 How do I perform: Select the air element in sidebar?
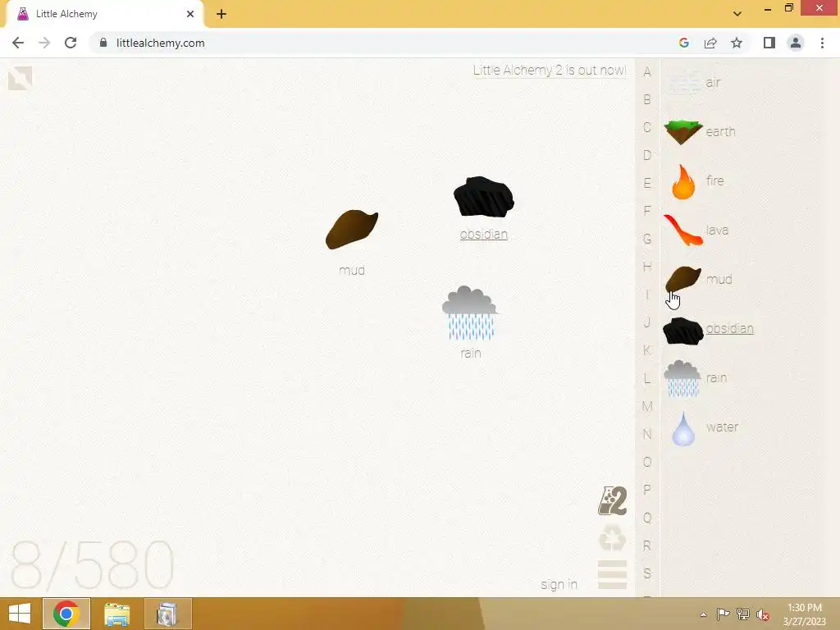(x=694, y=83)
